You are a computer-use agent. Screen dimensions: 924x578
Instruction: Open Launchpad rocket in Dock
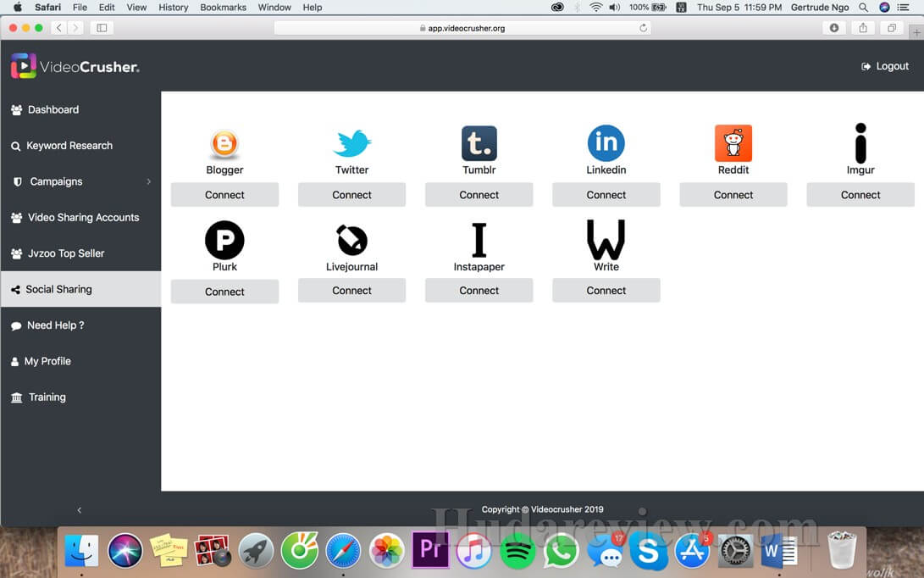[x=256, y=551]
